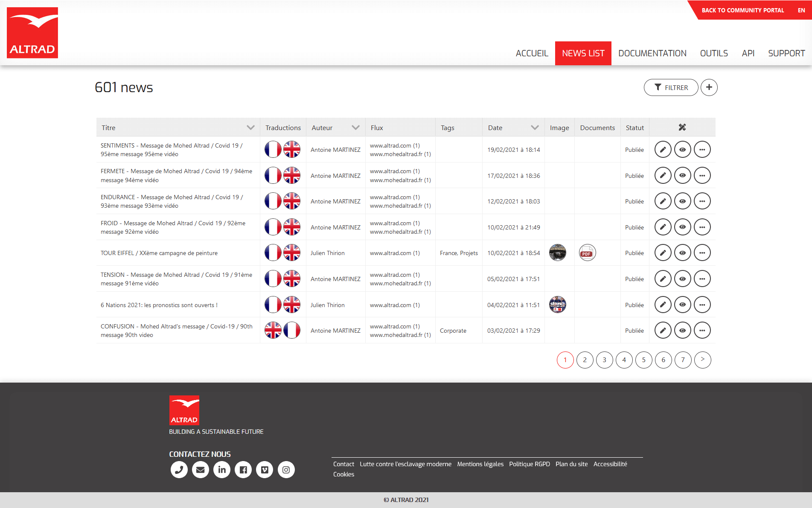The height and width of the screenshot is (508, 812).
Task: Toggle visibility eye for CONFUSION news
Action: [682, 331]
